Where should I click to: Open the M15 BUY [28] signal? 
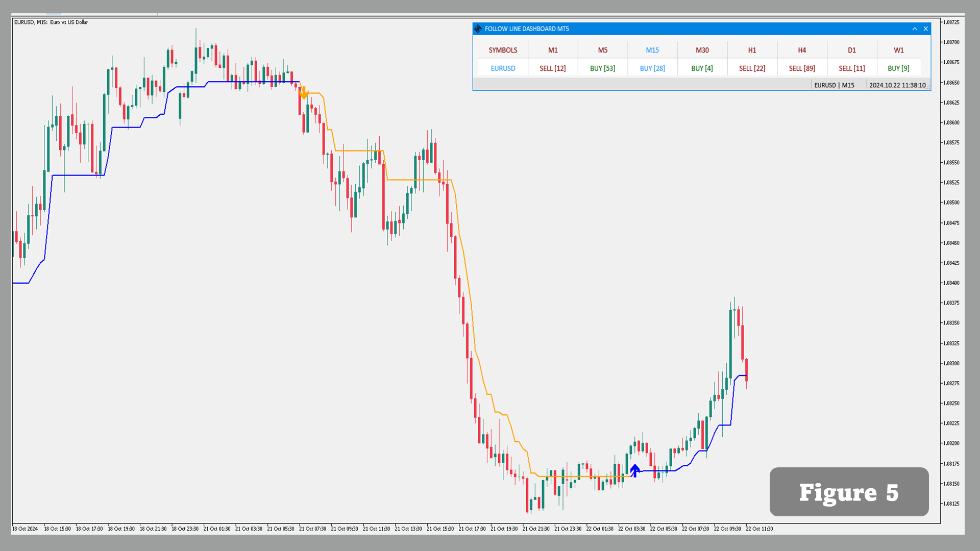(x=652, y=68)
